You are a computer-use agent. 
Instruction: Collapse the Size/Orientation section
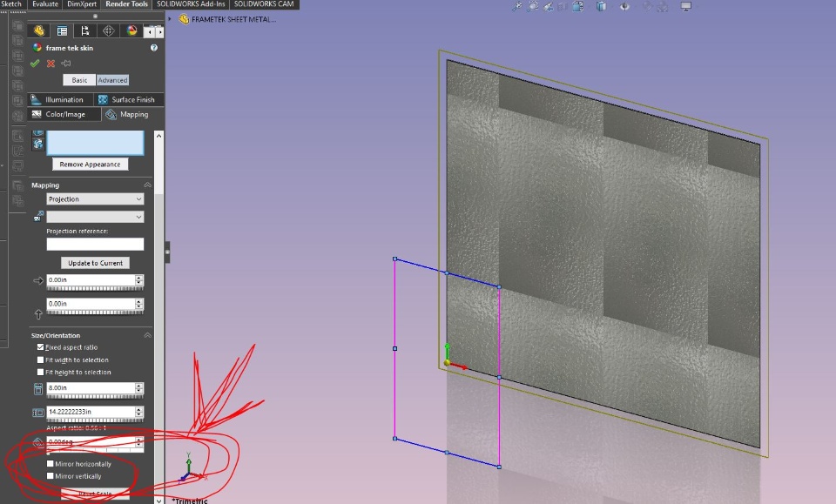(x=147, y=335)
